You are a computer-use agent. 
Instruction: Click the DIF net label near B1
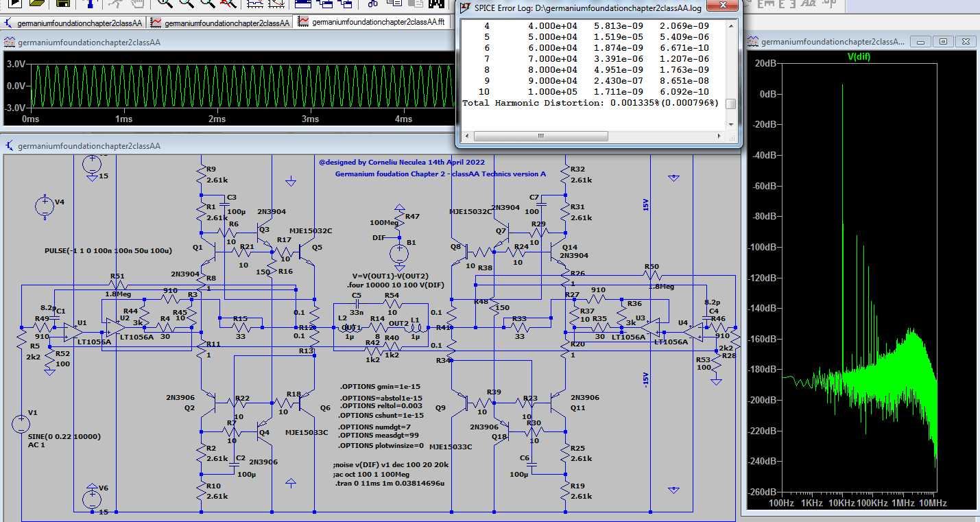tap(379, 237)
